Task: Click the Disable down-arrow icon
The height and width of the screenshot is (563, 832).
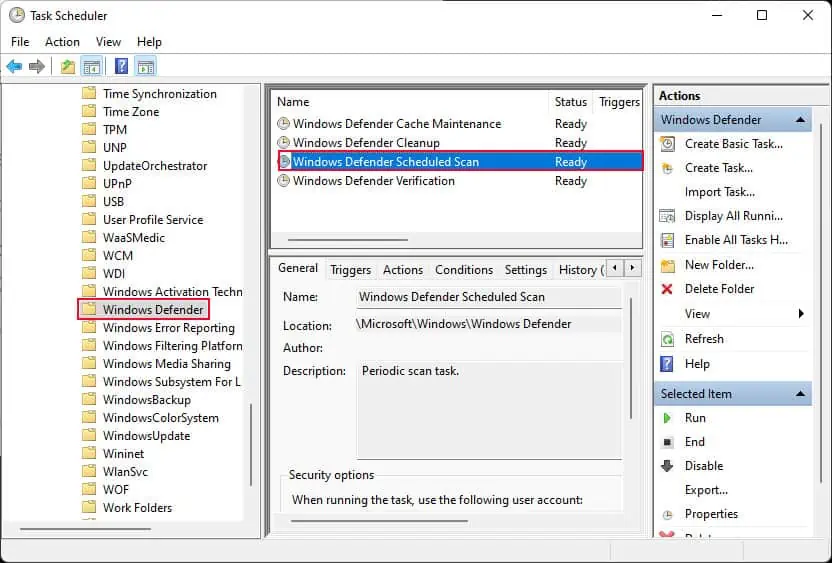Action: coord(667,466)
